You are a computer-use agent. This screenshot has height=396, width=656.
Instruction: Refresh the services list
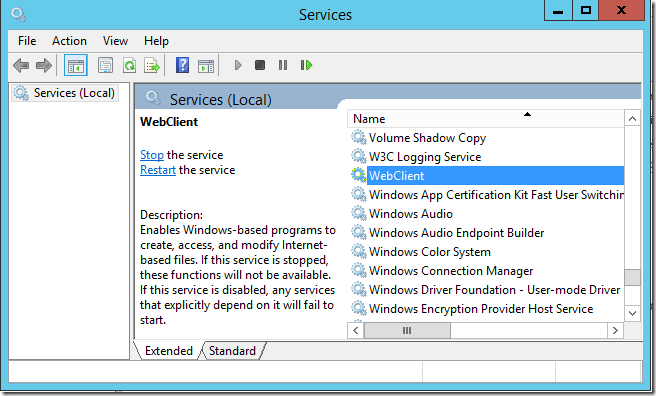(x=129, y=65)
